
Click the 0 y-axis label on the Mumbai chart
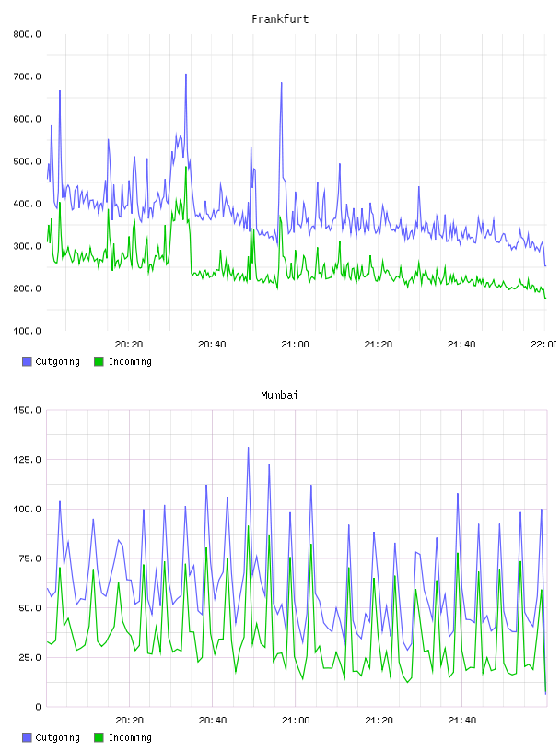point(38,707)
